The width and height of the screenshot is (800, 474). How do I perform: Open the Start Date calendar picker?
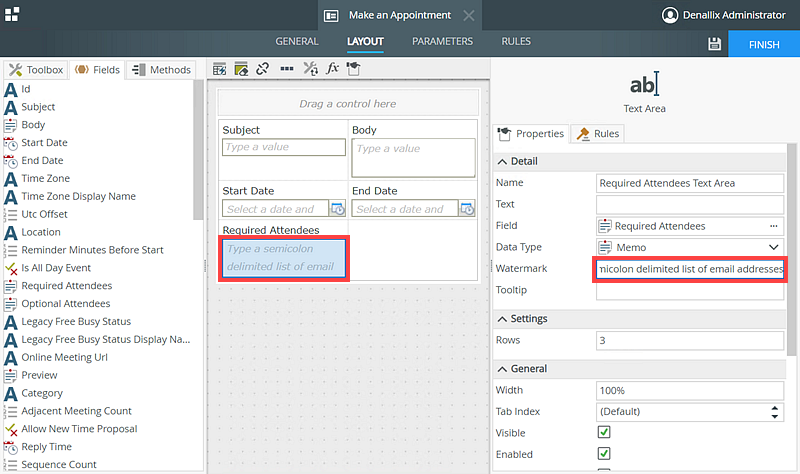click(337, 209)
